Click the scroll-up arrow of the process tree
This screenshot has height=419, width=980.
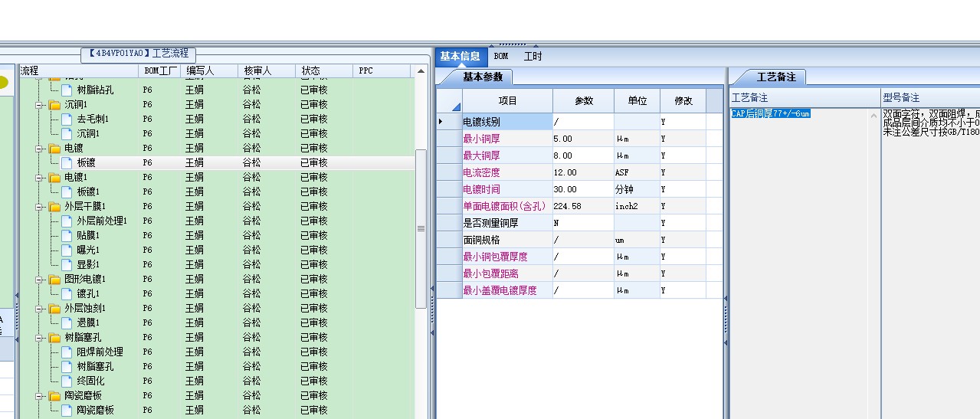pos(421,71)
